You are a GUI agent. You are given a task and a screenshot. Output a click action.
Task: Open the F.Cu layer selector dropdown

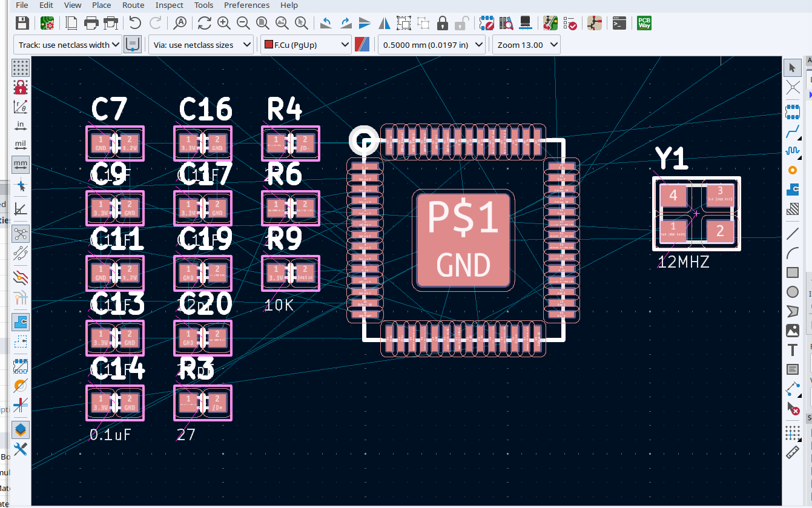(x=306, y=45)
